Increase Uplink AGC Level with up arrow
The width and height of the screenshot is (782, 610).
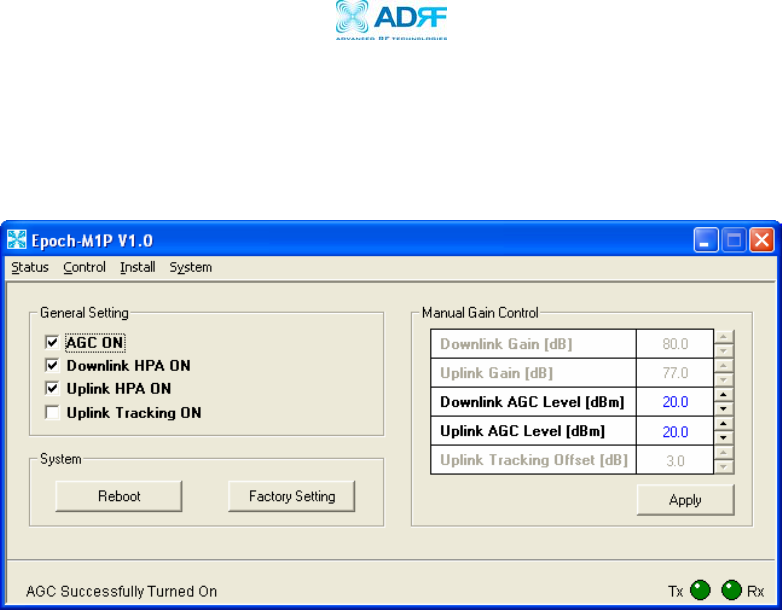724,423
